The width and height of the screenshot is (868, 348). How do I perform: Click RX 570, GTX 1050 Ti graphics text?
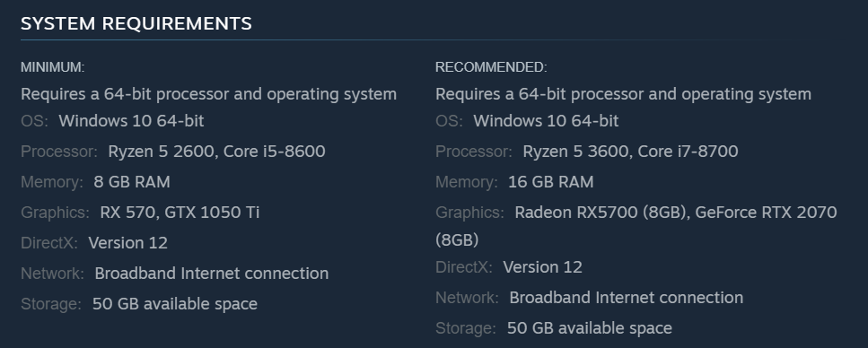click(180, 213)
